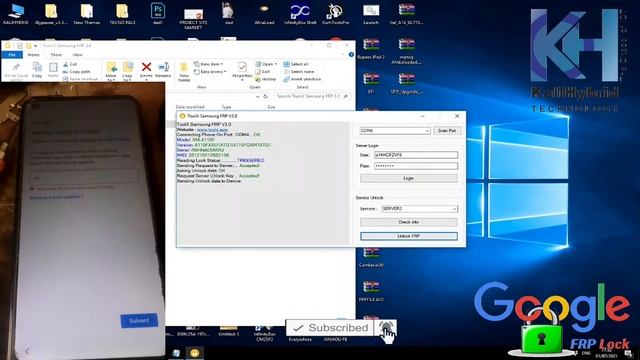Image resolution: width=640 pixels, height=360 pixels.
Task: Click the Size column header
Action: pos(271,107)
